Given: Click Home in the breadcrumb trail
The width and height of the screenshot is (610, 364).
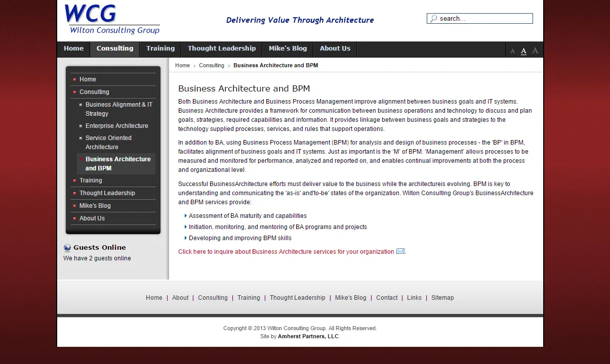Looking at the screenshot, I should pyautogui.click(x=182, y=65).
